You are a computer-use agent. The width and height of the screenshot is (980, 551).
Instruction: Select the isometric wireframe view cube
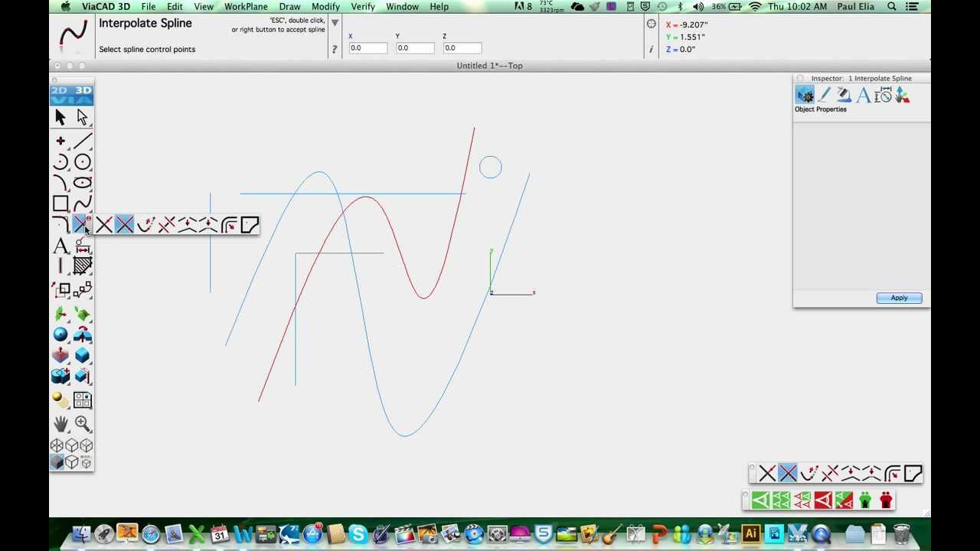tap(57, 445)
